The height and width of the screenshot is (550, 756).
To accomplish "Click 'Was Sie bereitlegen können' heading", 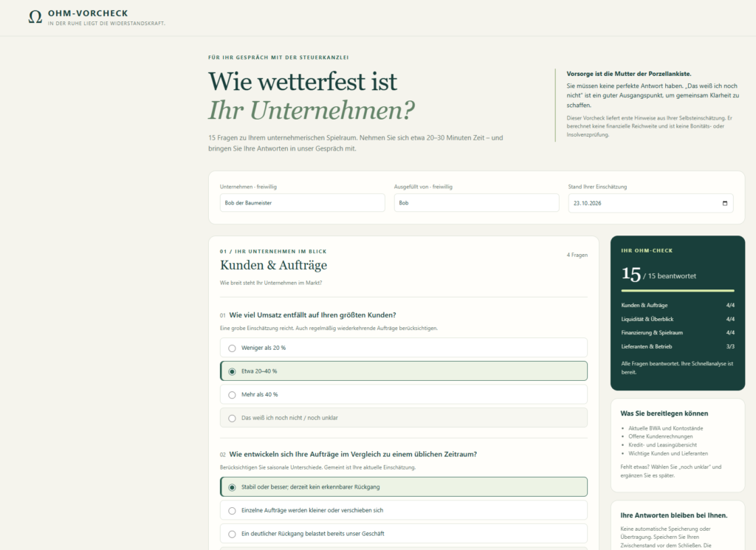I will point(664,413).
